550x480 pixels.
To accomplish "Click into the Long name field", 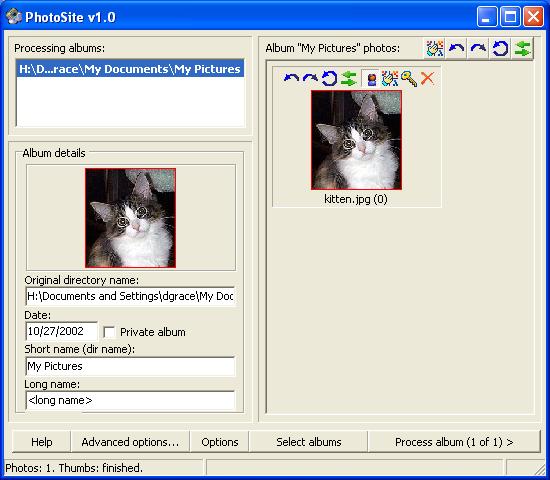I will coord(130,400).
